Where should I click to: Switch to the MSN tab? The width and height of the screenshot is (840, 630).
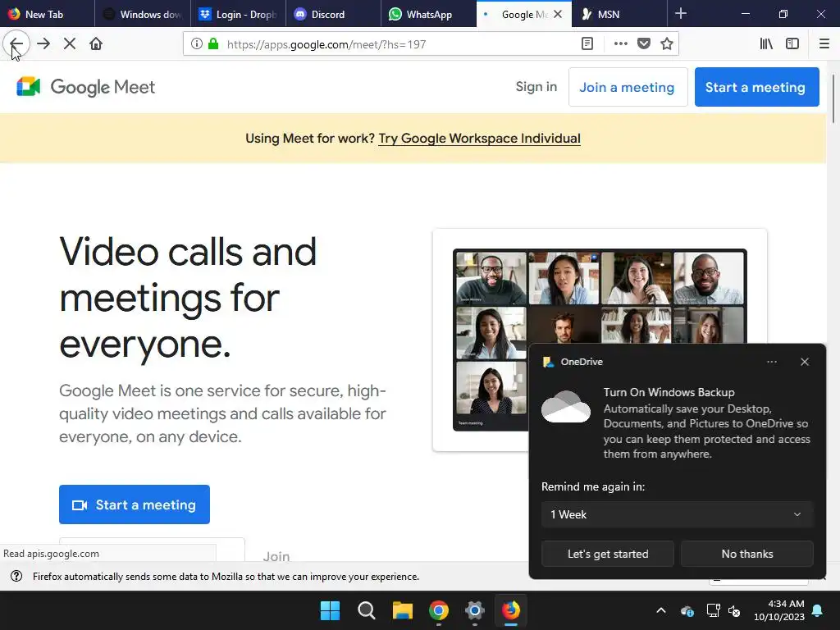pyautogui.click(x=619, y=14)
